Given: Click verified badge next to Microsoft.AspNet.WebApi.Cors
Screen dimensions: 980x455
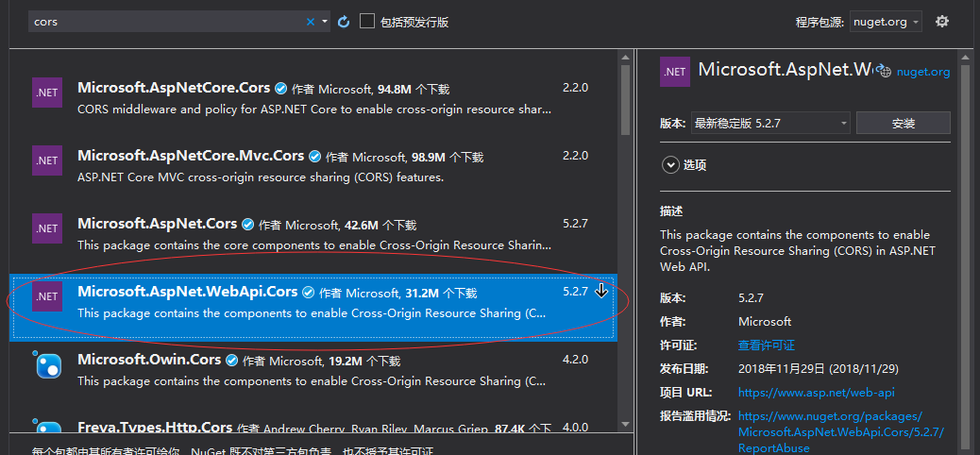Looking at the screenshot, I should pyautogui.click(x=308, y=292).
